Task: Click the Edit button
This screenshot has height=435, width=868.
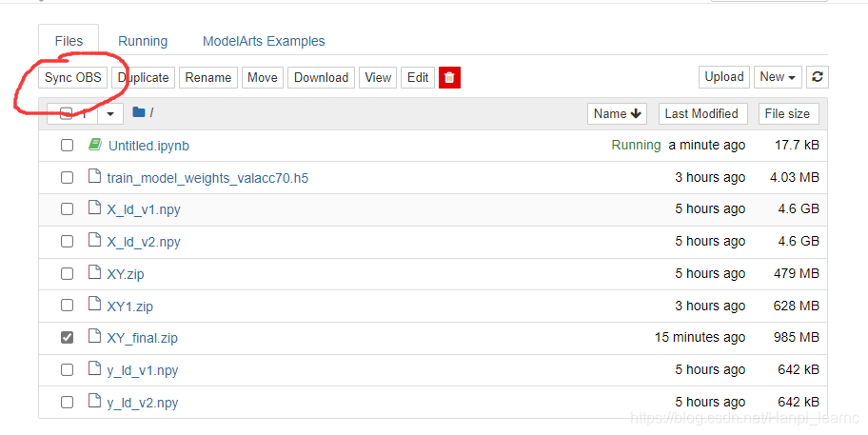Action: tap(418, 77)
